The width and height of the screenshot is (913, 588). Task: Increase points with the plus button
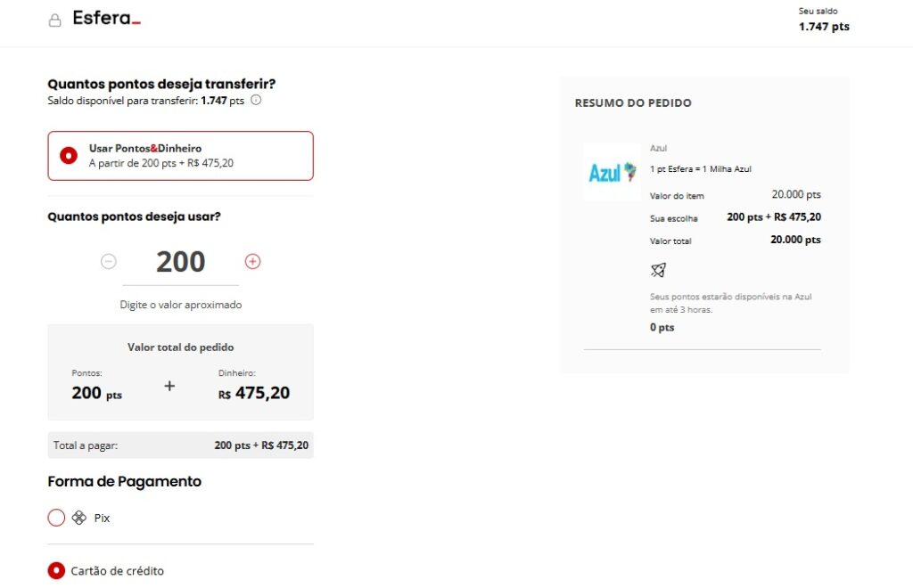click(252, 261)
